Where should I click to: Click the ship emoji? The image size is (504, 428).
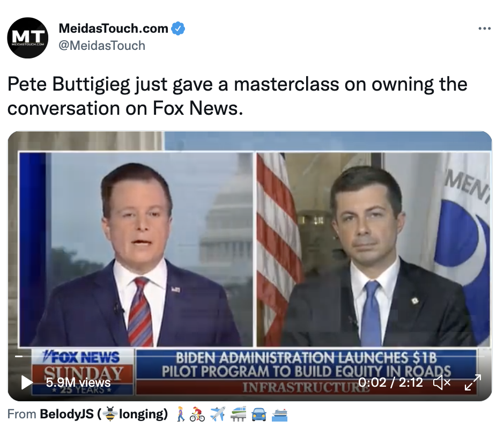(279, 414)
